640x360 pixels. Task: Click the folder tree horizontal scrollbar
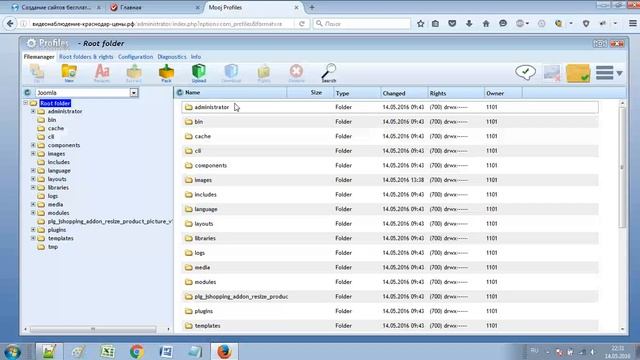93,329
